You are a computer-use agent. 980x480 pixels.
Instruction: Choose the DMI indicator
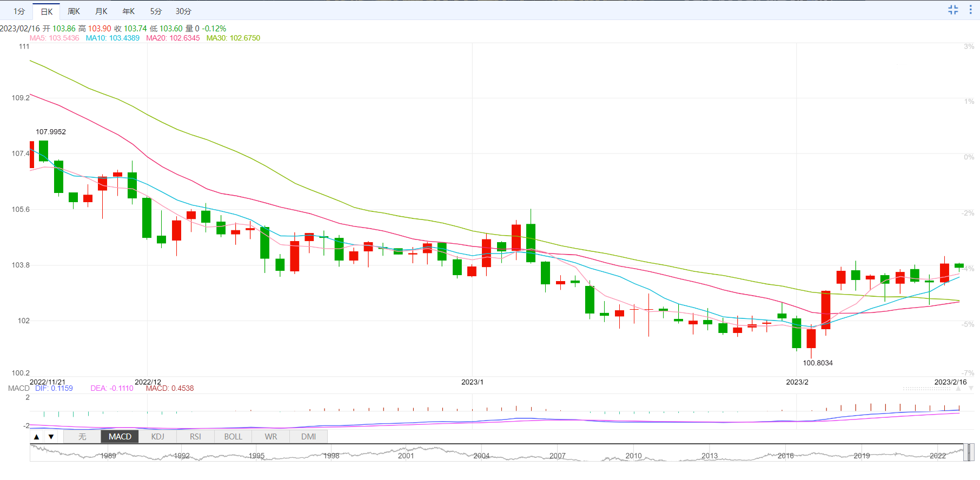click(x=308, y=437)
